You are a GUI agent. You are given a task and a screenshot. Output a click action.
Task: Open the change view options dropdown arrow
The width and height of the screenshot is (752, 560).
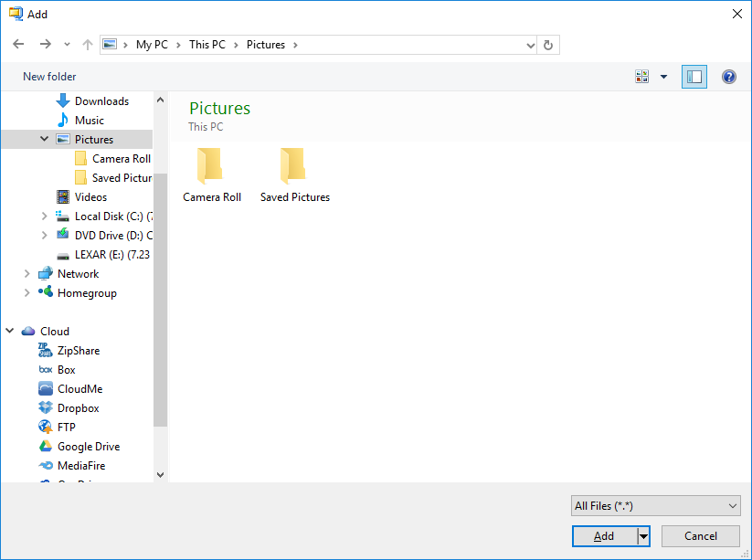click(x=663, y=77)
